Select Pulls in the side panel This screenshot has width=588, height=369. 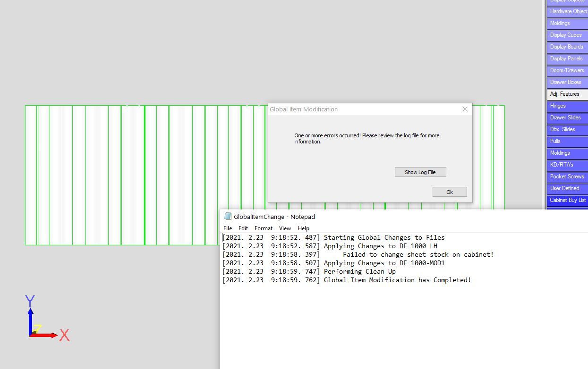tap(568, 141)
